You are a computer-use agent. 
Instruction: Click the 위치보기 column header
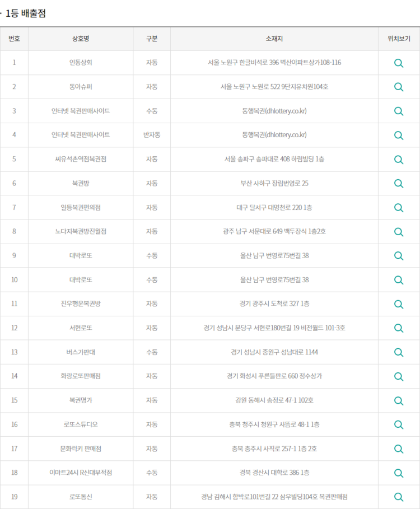point(399,39)
